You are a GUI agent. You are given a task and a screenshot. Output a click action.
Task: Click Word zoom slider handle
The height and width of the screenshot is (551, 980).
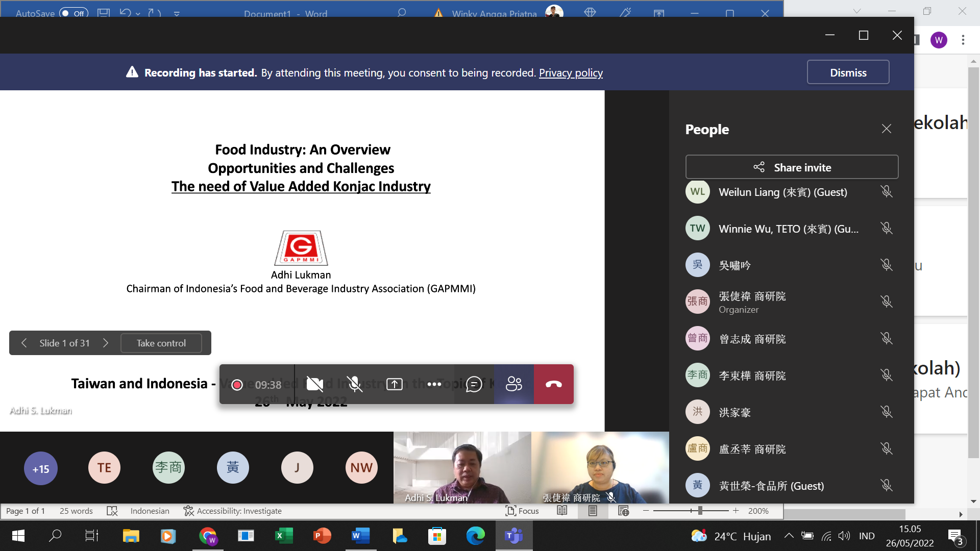click(700, 510)
